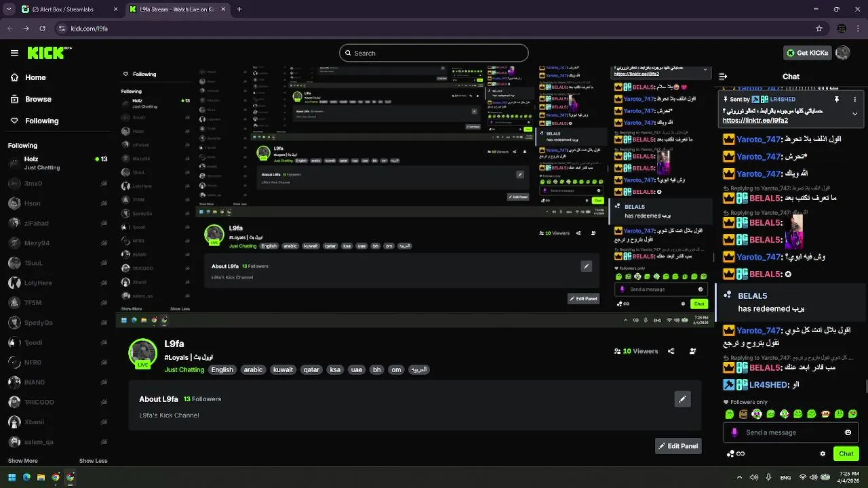The width and height of the screenshot is (868, 488).
Task: Open Mezy94 channel in sidebar
Action: [57, 243]
